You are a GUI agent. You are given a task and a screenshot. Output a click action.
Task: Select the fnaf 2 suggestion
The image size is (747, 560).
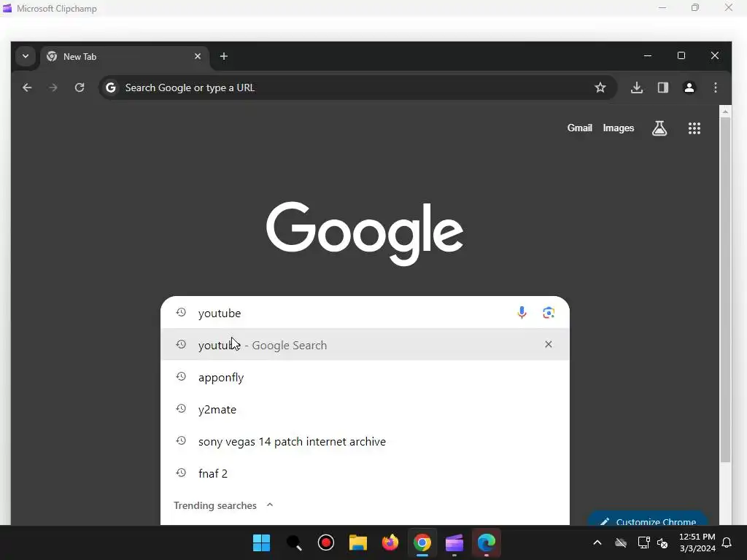pyautogui.click(x=365, y=473)
